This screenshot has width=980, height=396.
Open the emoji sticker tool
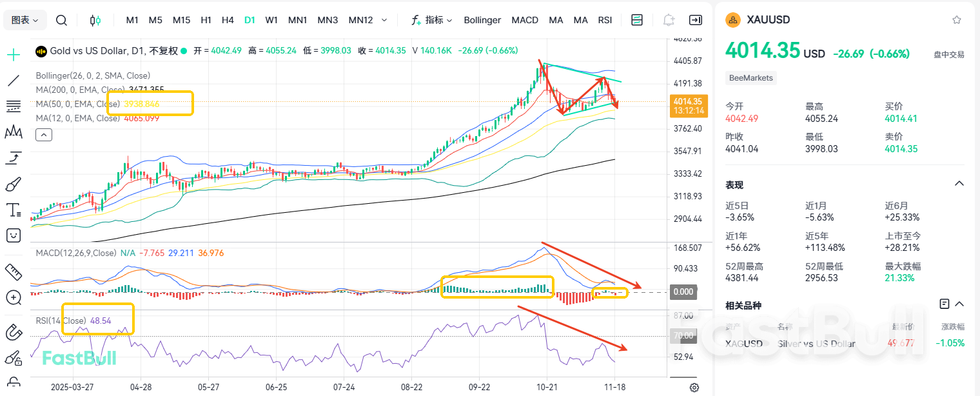(x=14, y=235)
